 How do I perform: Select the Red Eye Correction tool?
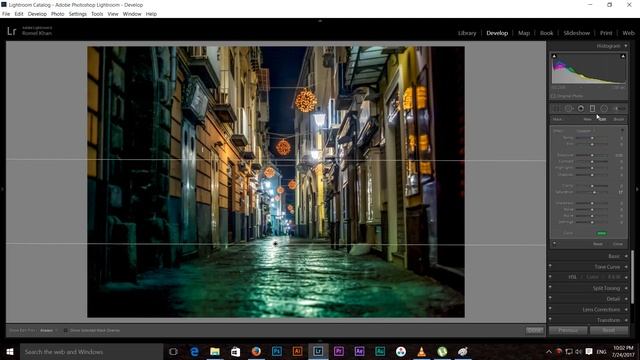(x=580, y=109)
